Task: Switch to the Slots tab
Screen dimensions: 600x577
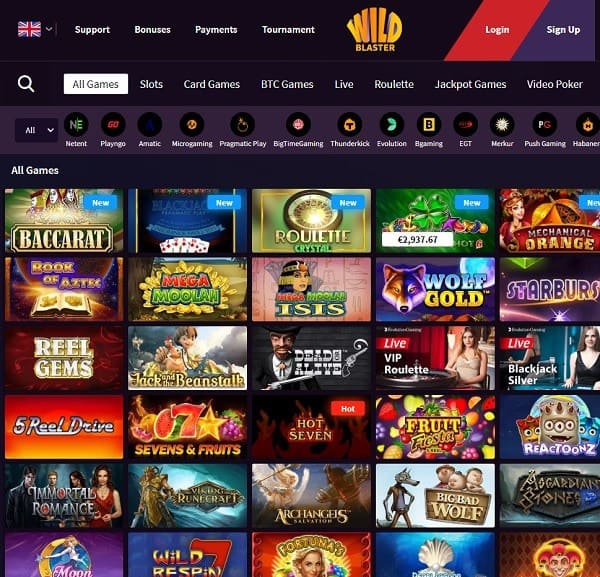Action: [x=151, y=84]
